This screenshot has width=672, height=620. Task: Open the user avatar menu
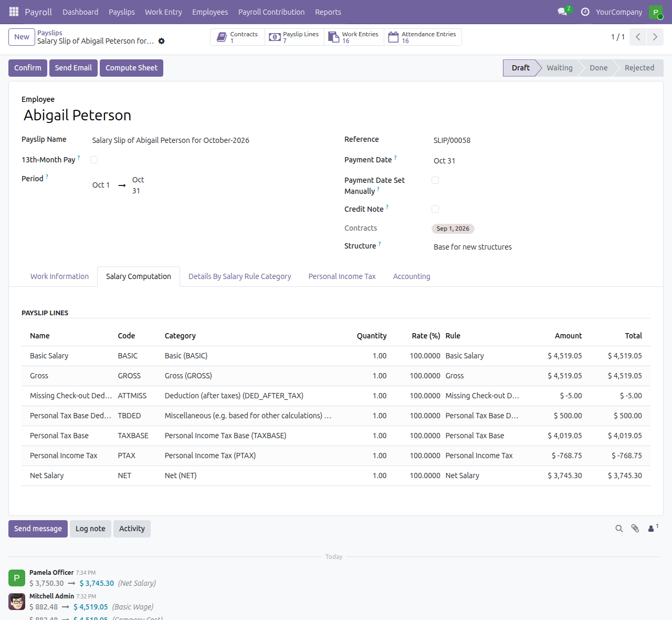click(x=656, y=12)
